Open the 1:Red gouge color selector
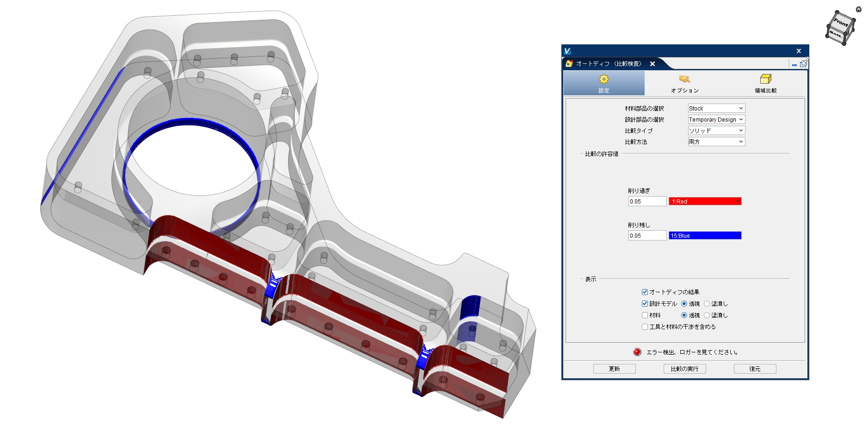The width and height of the screenshot is (868, 431). click(x=705, y=201)
